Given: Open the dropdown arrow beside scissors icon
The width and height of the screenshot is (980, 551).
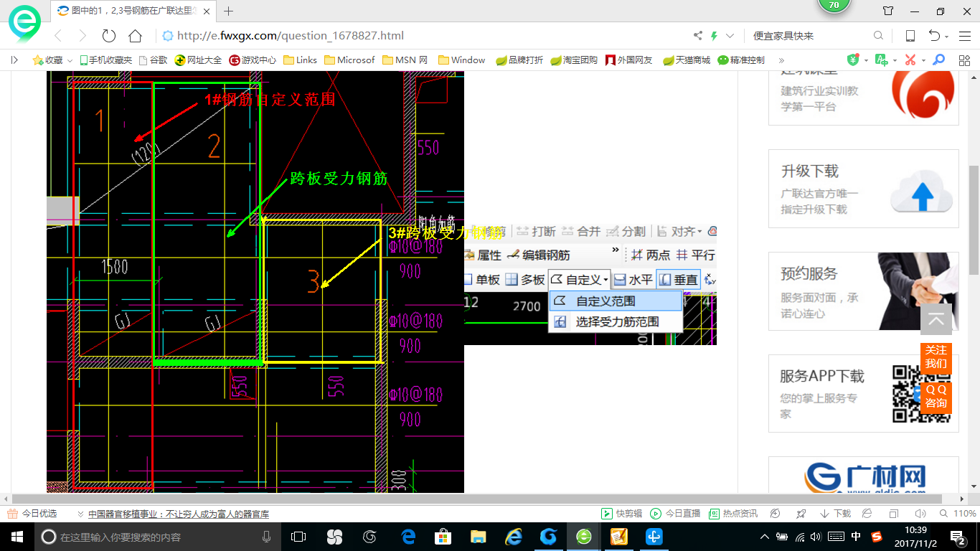Looking at the screenshot, I should click(x=923, y=60).
